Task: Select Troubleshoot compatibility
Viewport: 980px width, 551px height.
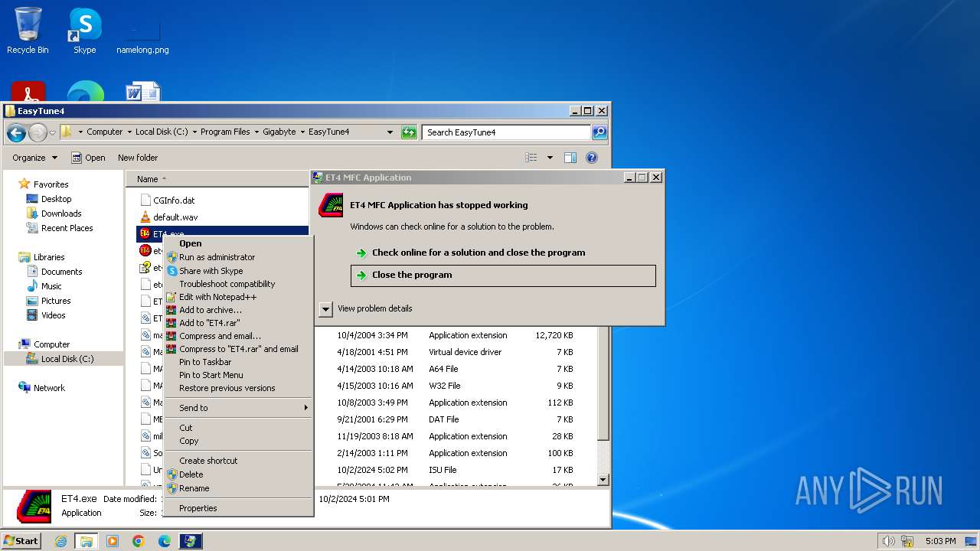Action: click(x=238, y=284)
